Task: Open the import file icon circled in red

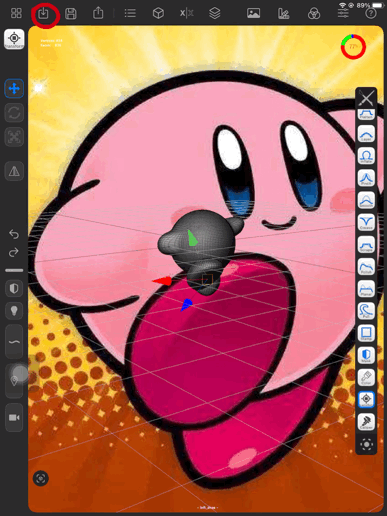Action: point(43,13)
